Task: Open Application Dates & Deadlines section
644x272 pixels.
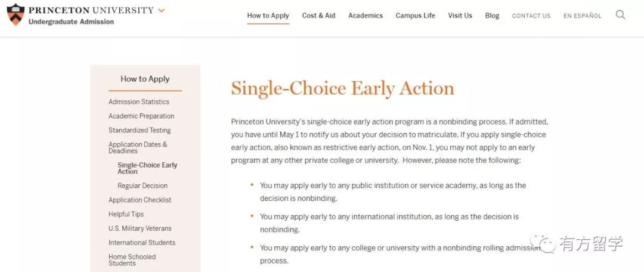Action: tap(138, 147)
